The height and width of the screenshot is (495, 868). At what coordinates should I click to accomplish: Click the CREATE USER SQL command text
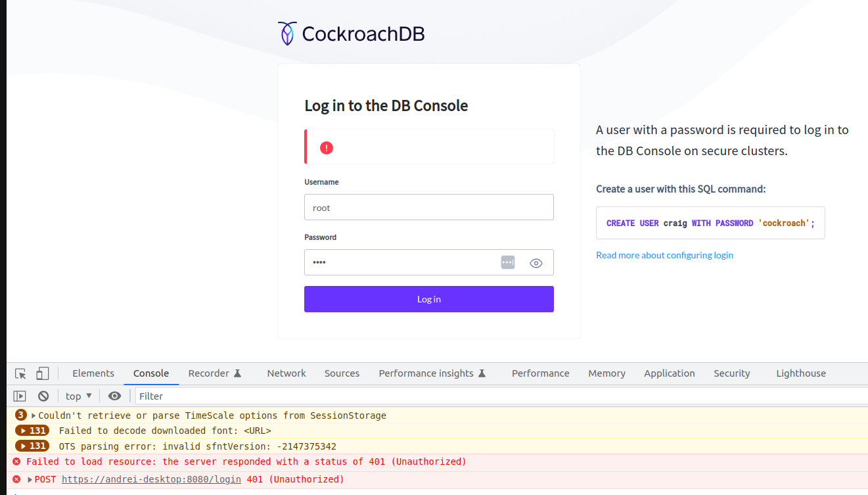click(x=710, y=223)
